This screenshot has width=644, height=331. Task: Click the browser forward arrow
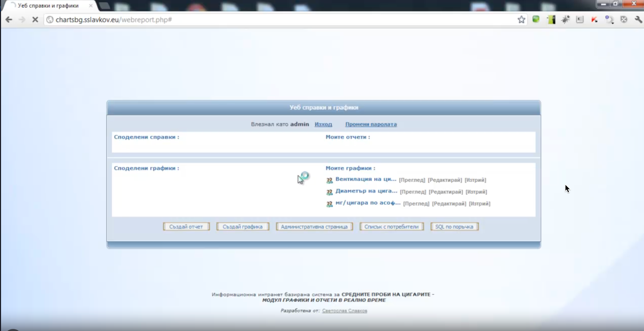pos(22,20)
